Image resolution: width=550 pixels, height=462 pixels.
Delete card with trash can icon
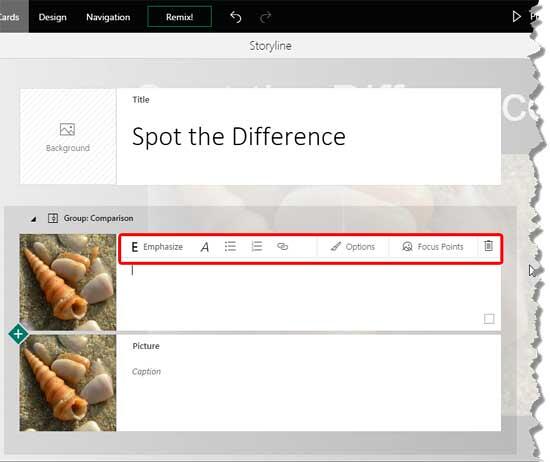tap(488, 246)
